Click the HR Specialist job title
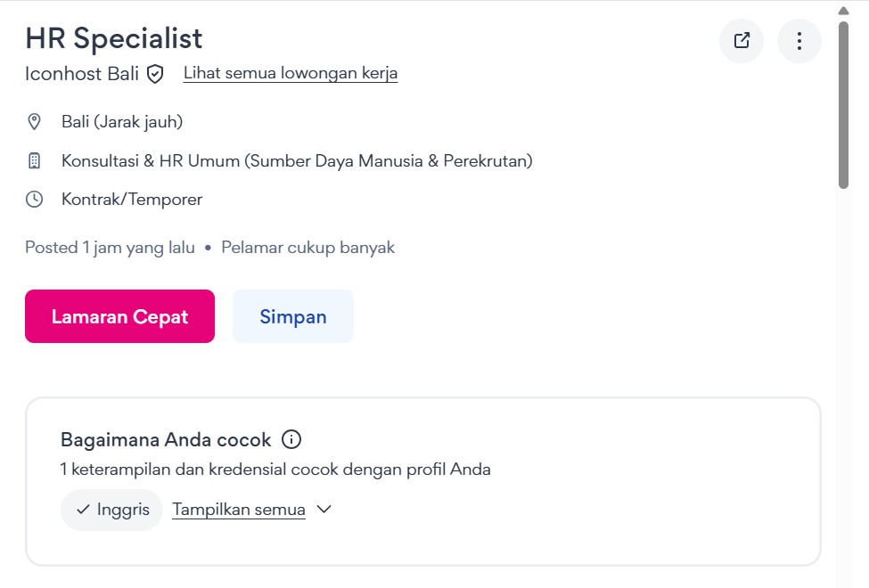 click(x=114, y=38)
